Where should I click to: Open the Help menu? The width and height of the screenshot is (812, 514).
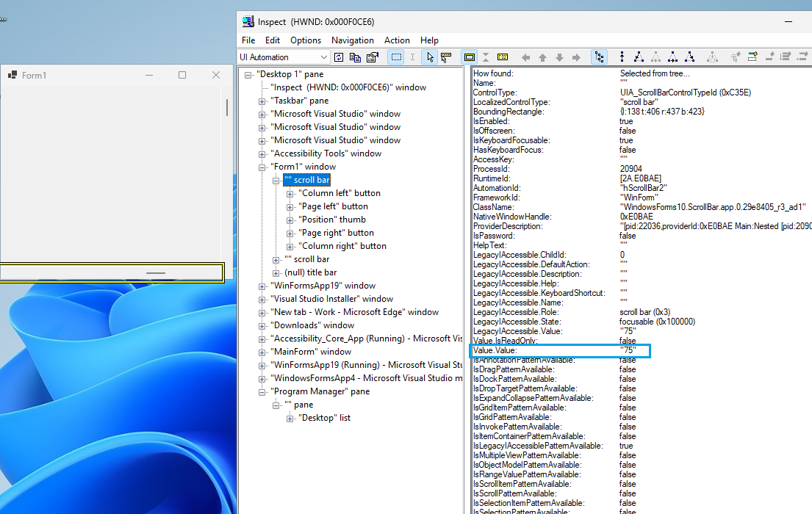(x=429, y=40)
